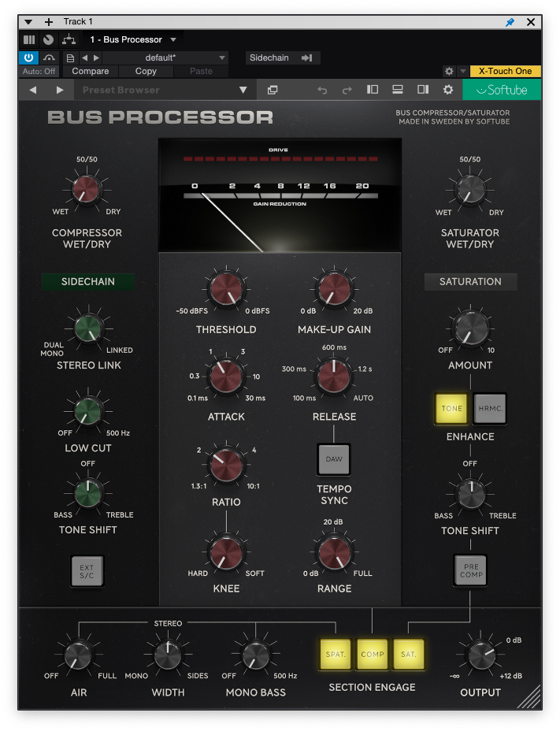Viewport: 560px width, 731px height.
Task: Expand the Preset Browser dropdown arrow
Action: pyautogui.click(x=243, y=90)
